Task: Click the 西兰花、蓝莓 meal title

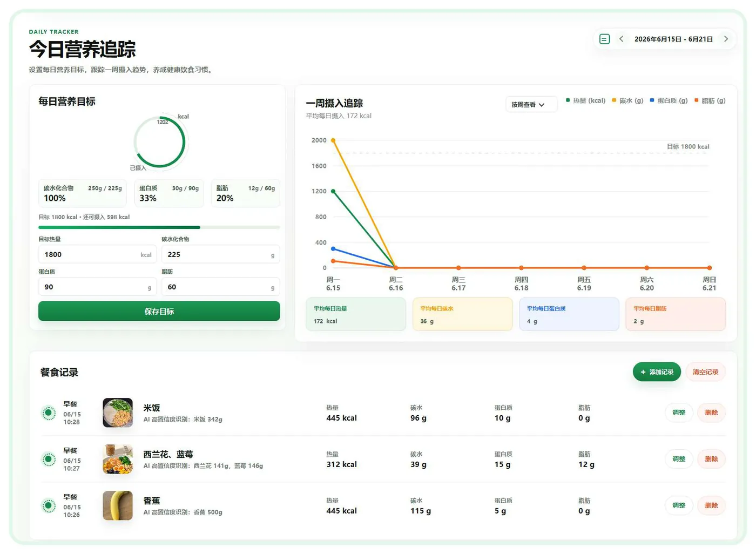Action: (168, 454)
